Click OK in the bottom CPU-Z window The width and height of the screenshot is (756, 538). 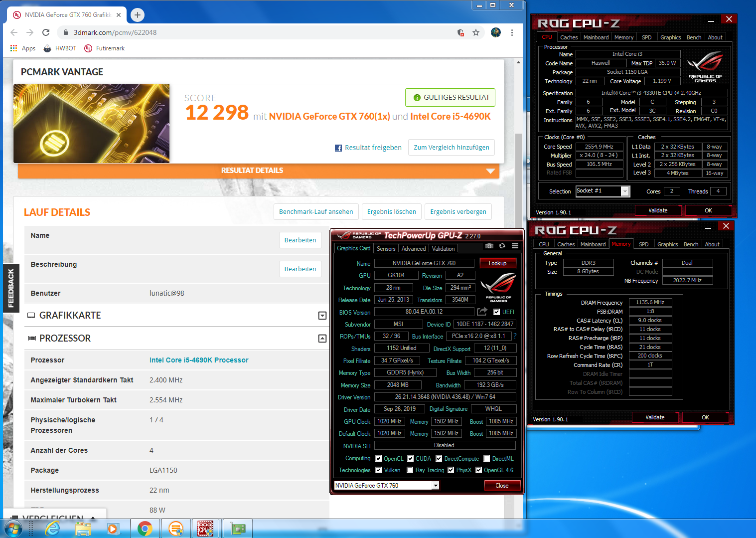tap(705, 417)
